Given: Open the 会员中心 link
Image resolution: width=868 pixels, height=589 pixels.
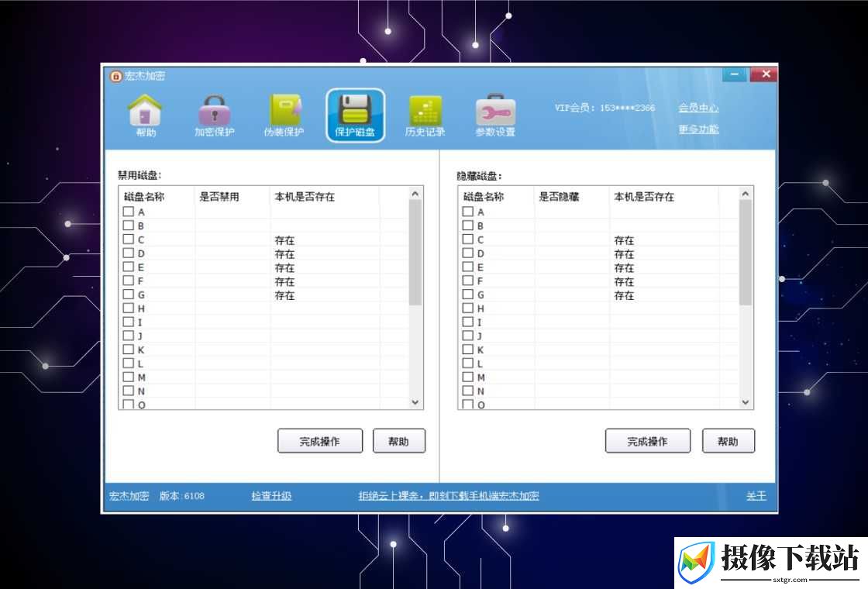Looking at the screenshot, I should tap(698, 108).
